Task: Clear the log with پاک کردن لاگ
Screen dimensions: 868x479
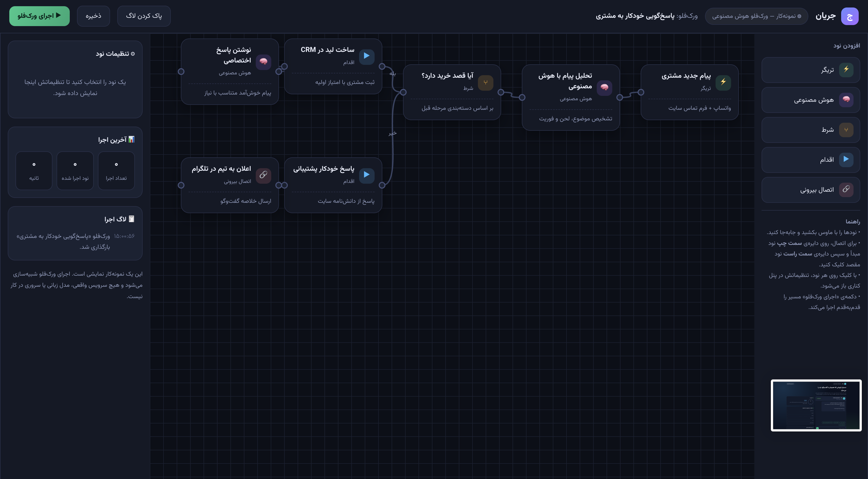Action: 144,16
